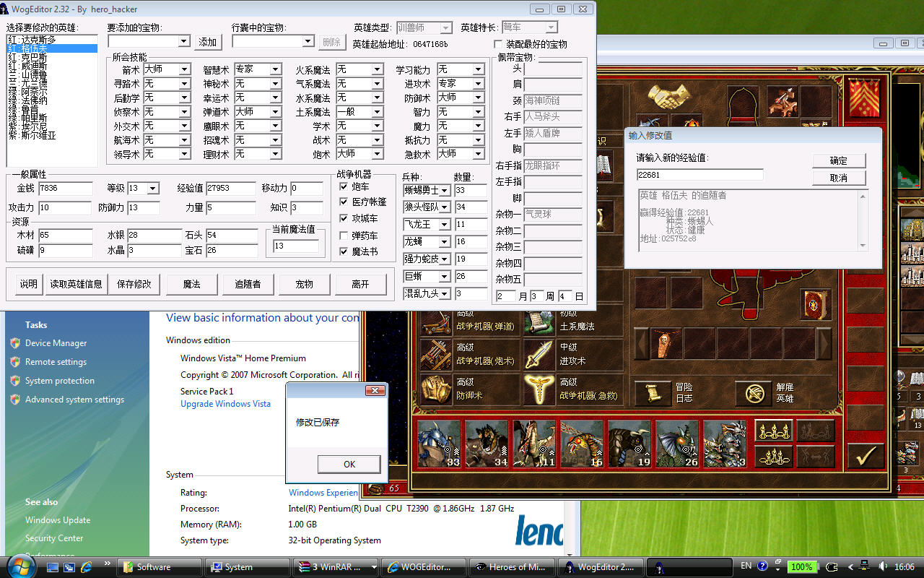This screenshot has height=578, width=924.
Task: Click Internet Explorer quick launch icon
Action: 87,567
